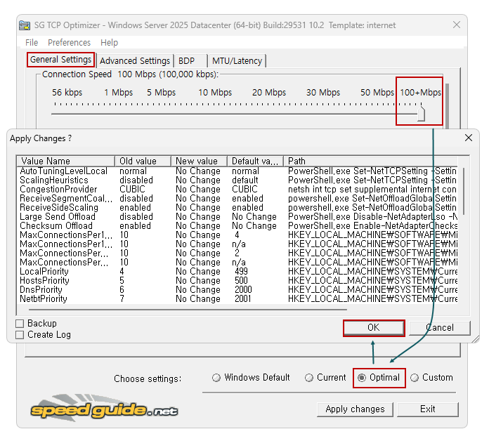Sort by the New value column header
Screen dimensions: 489x448
(x=199, y=162)
